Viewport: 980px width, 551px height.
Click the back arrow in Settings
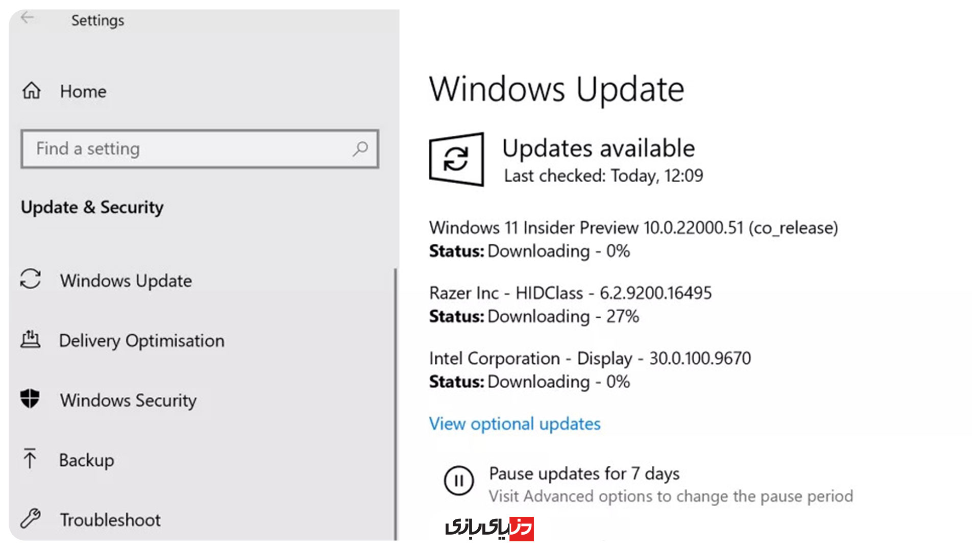click(x=27, y=18)
